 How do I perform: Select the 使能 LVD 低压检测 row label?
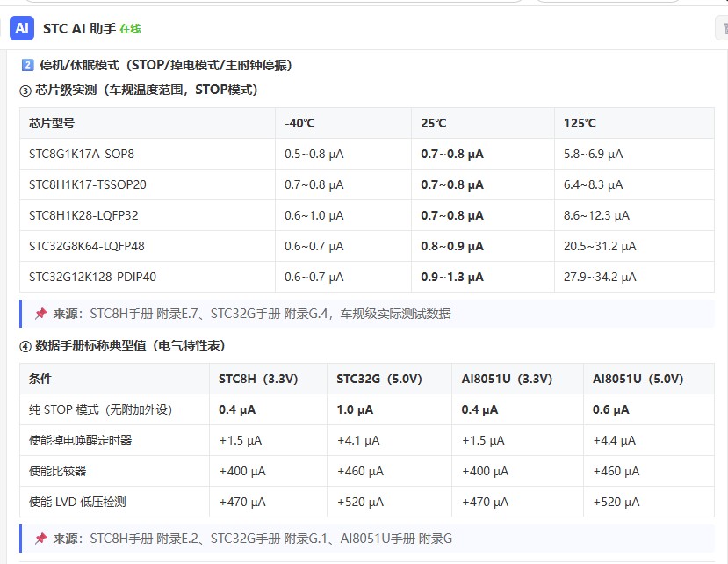77,502
